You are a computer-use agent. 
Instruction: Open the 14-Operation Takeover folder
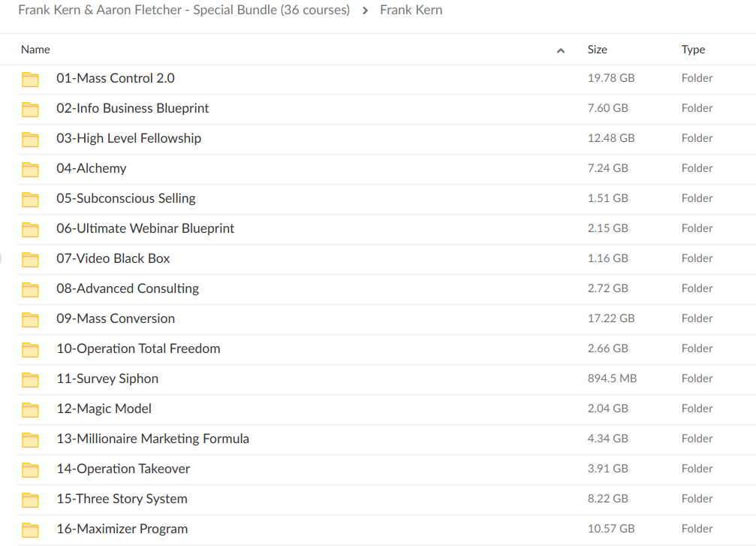coord(123,469)
